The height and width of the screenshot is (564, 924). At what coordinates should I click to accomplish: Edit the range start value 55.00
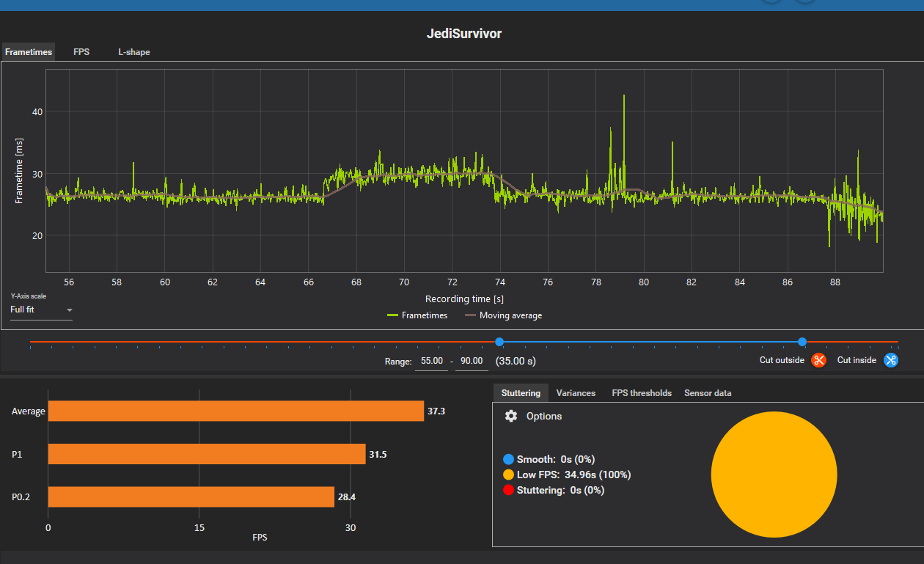tap(430, 361)
